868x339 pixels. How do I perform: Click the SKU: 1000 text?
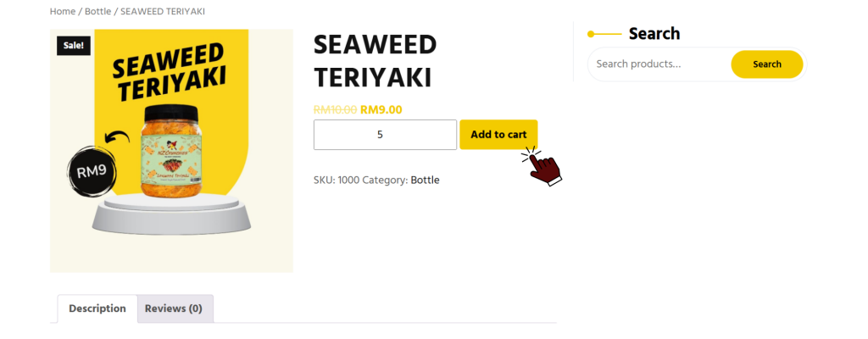[336, 181]
